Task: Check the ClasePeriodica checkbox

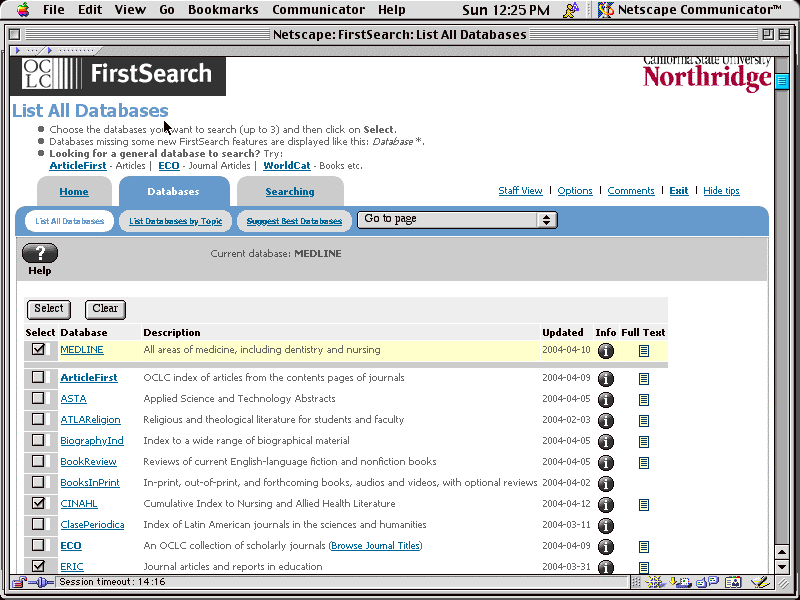Action: click(x=38, y=524)
